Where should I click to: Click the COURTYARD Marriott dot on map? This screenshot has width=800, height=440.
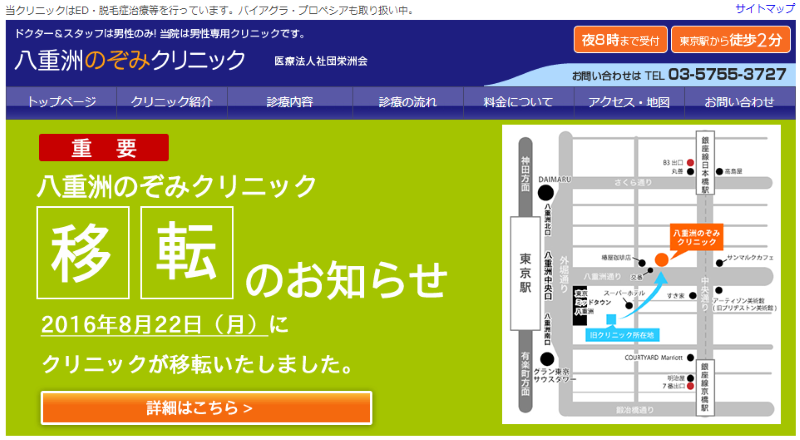click(690, 358)
